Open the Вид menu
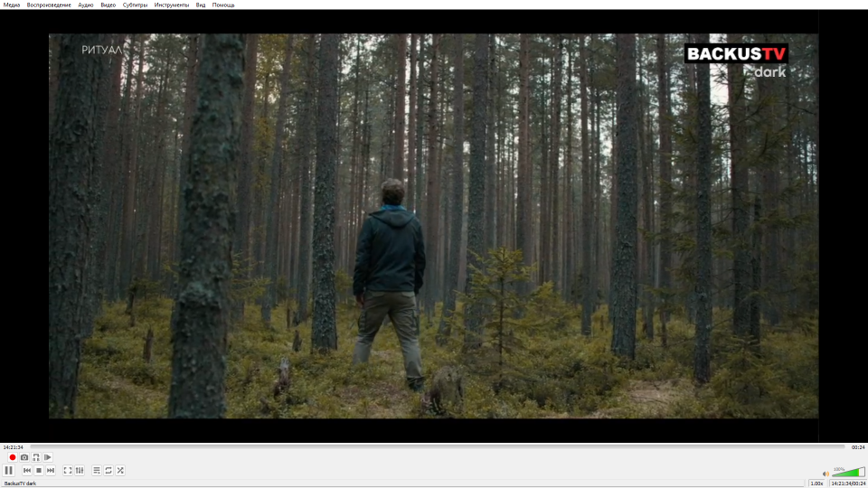Screen dimensions: 868x488 (201, 5)
